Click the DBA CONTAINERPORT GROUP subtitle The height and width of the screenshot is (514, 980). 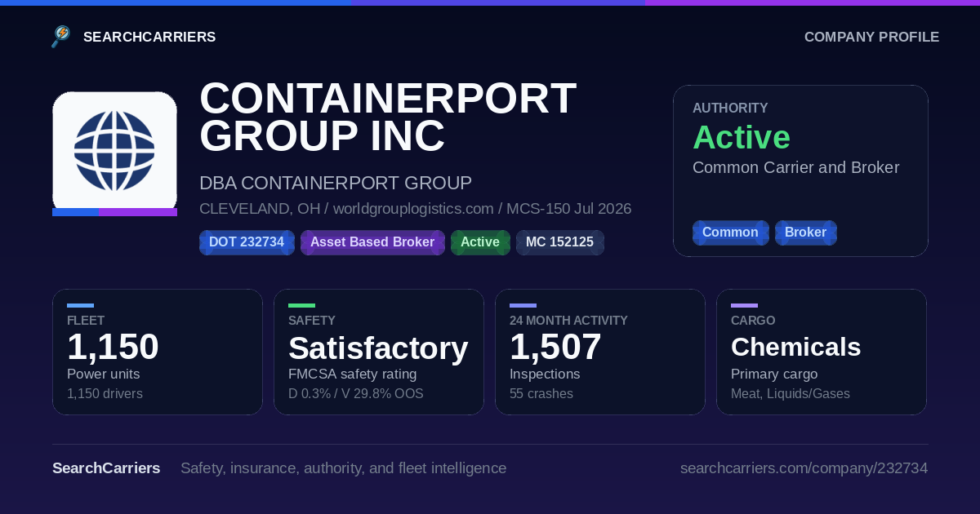point(336,183)
